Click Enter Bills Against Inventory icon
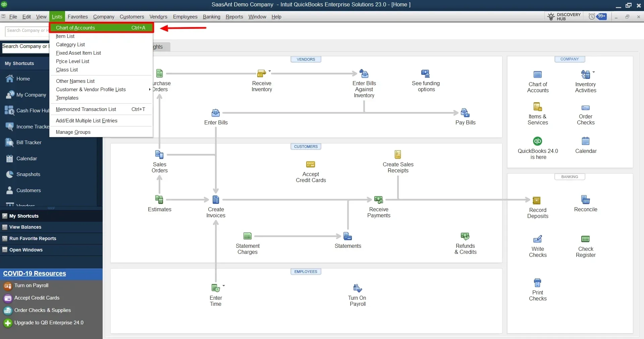644x339 pixels. tap(364, 73)
